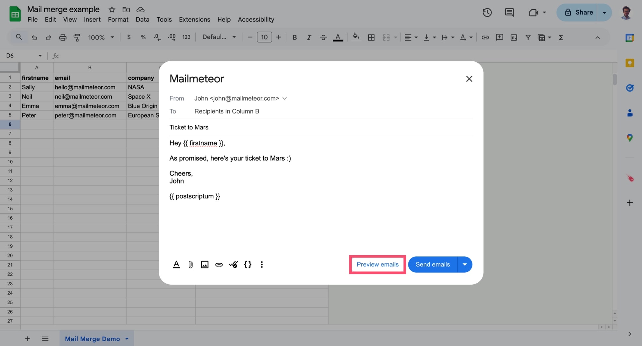Click the undo arrow in toolbar
This screenshot has width=644, height=346.
(x=34, y=37)
